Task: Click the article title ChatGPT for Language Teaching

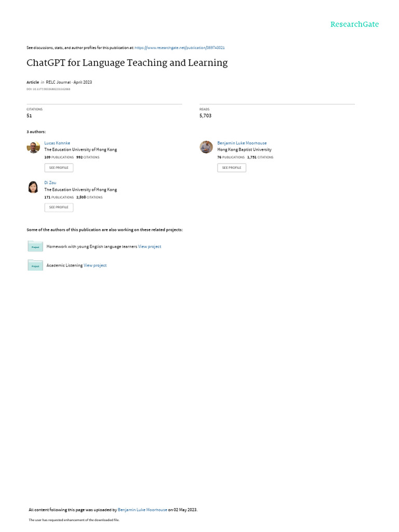Action: coord(127,63)
